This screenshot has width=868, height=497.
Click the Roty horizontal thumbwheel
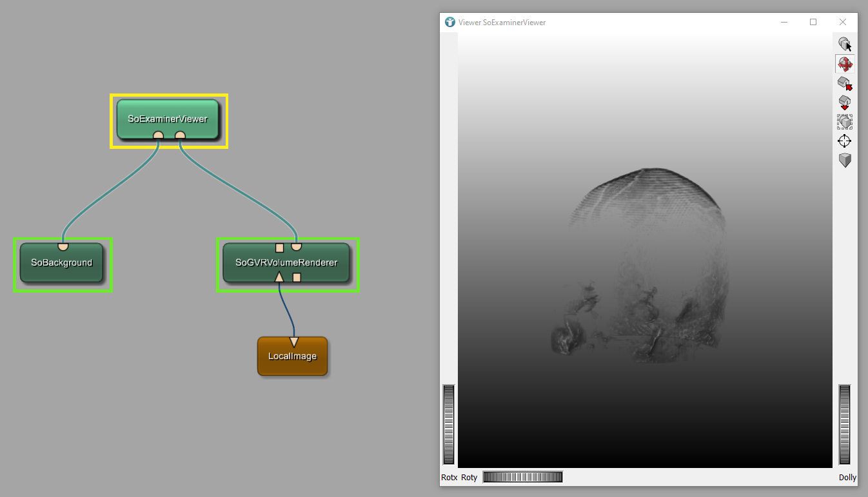tap(522, 477)
